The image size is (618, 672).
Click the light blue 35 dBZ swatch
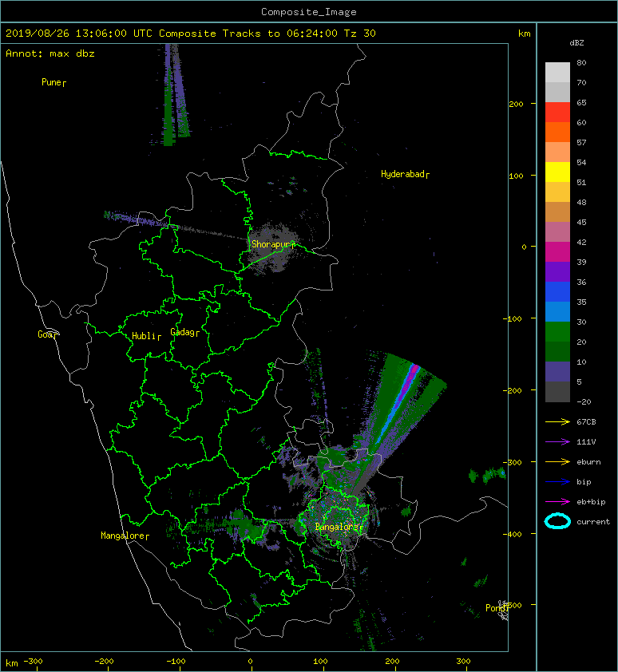[x=557, y=311]
